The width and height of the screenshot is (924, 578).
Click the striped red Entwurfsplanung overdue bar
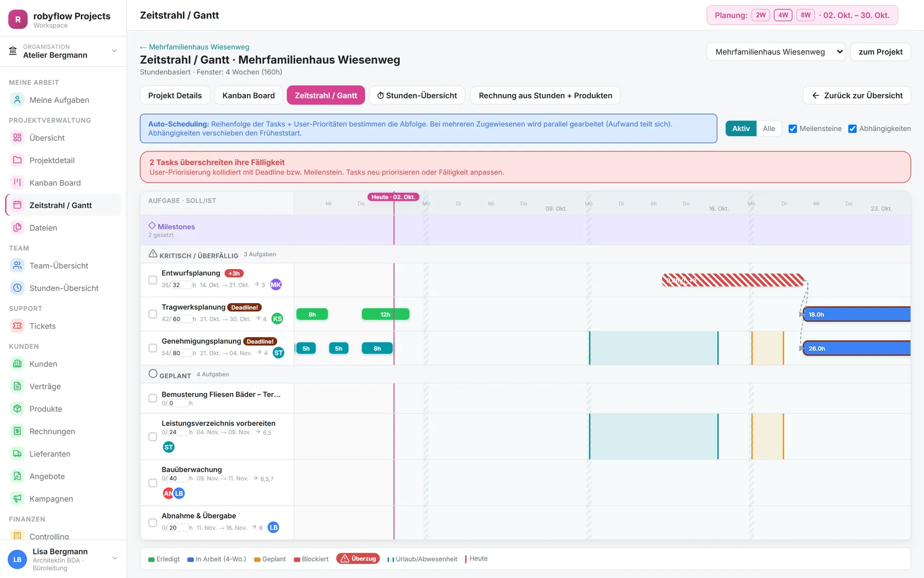[733, 280]
